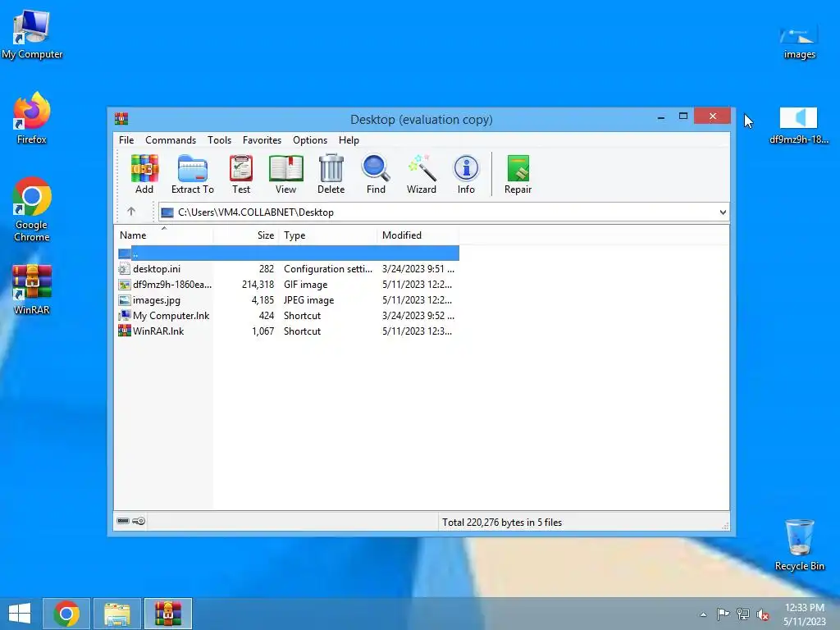840x630 pixels.
Task: Click the 214,318 size value
Action: coord(258,285)
